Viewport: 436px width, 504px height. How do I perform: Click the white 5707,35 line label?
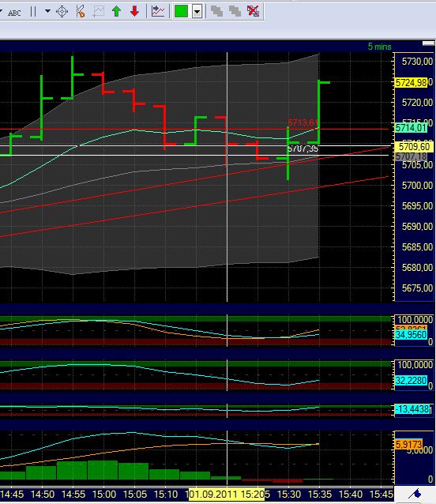click(x=303, y=149)
